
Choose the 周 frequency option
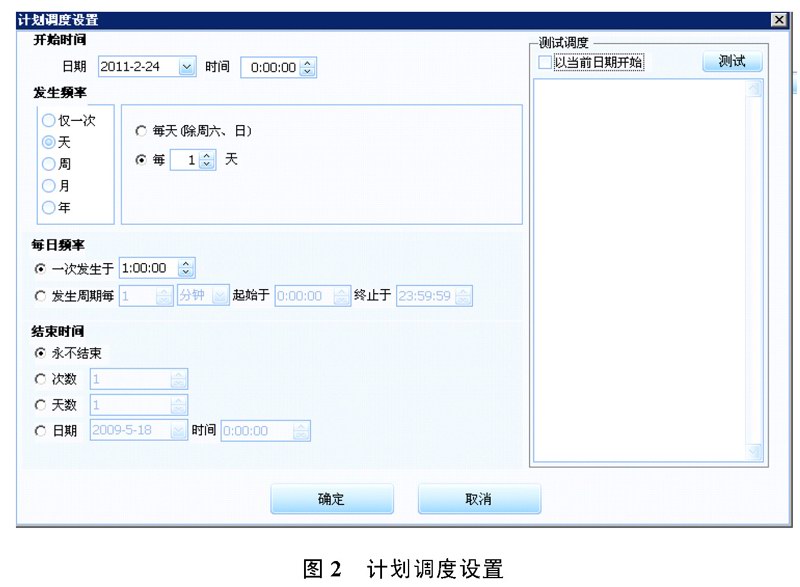tap(48, 164)
